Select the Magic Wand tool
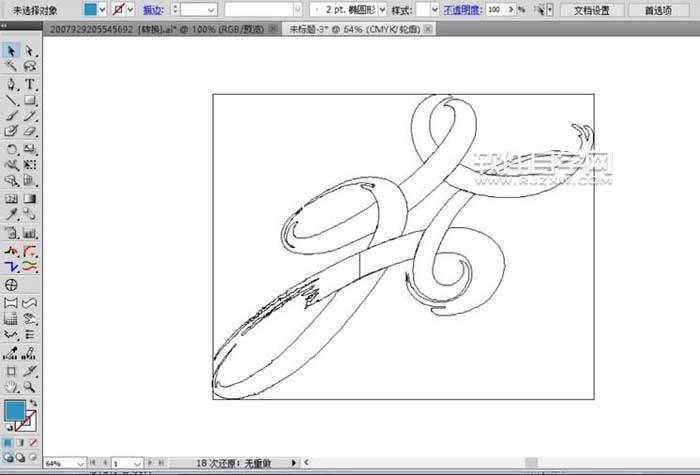 (11, 66)
